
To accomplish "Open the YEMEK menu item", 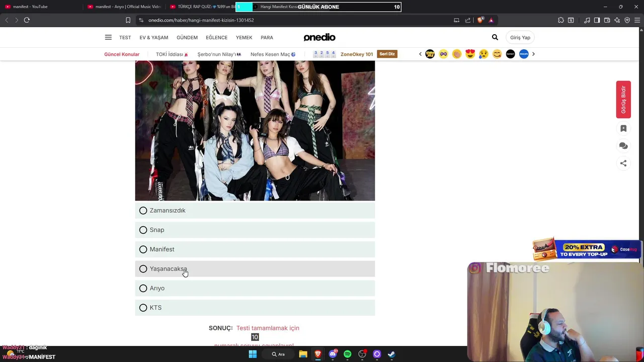I will pyautogui.click(x=244, y=38).
